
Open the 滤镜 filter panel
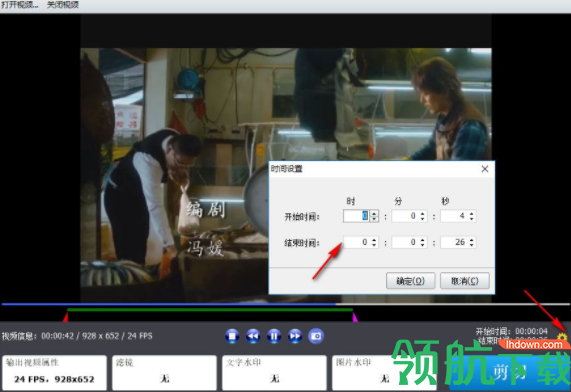(164, 373)
